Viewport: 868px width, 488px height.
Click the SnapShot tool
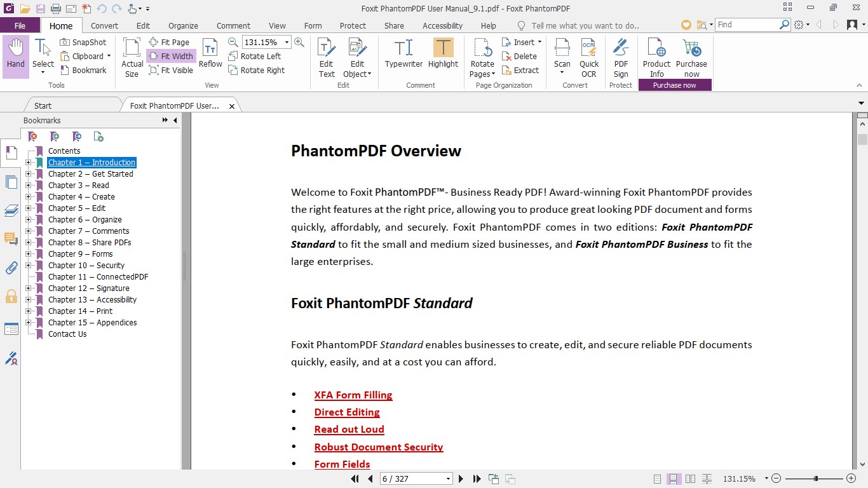coord(83,42)
